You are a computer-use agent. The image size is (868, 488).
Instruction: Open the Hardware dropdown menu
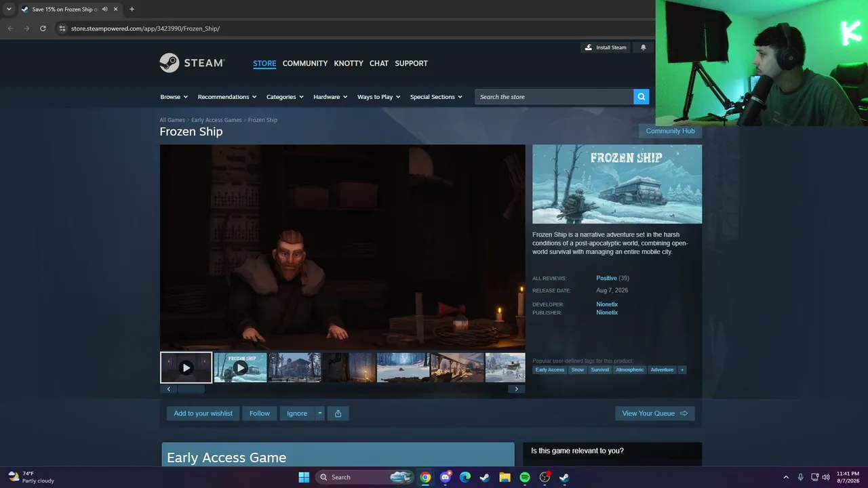(x=330, y=97)
